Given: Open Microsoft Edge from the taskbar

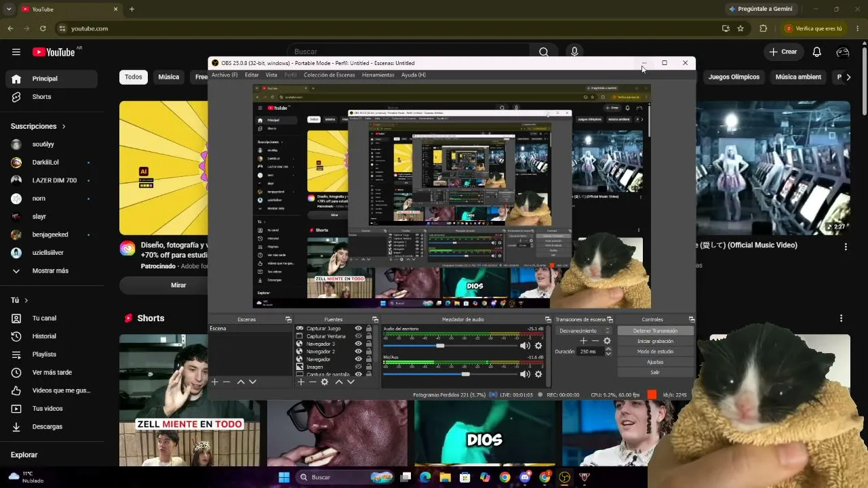Looking at the screenshot, I should 425,477.
